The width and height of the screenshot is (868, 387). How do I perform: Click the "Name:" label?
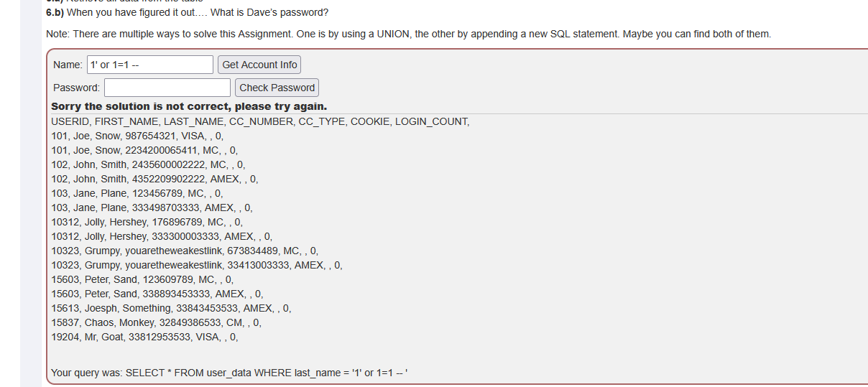68,65
